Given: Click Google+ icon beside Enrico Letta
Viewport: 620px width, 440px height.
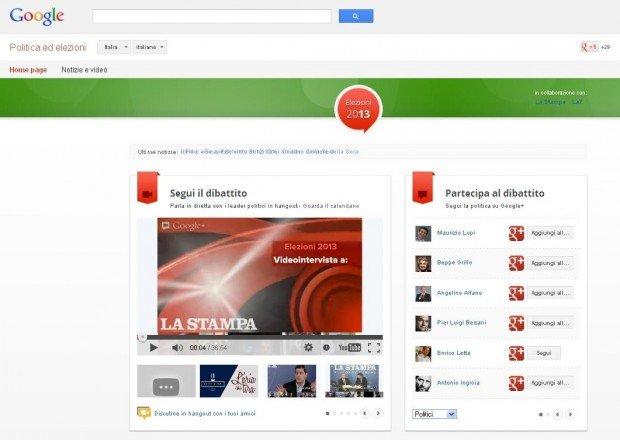Looking at the screenshot, I should point(516,353).
